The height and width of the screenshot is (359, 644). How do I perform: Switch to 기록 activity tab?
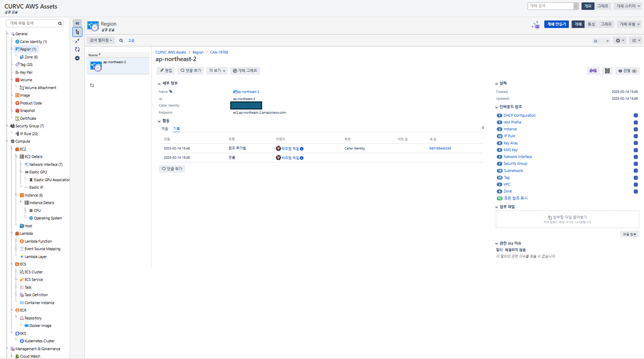176,129
